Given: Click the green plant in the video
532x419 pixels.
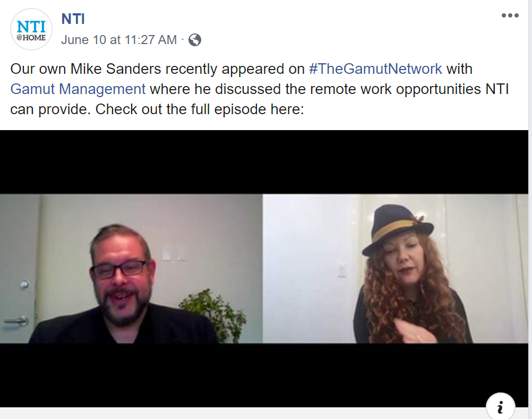Looking at the screenshot, I should [x=214, y=315].
